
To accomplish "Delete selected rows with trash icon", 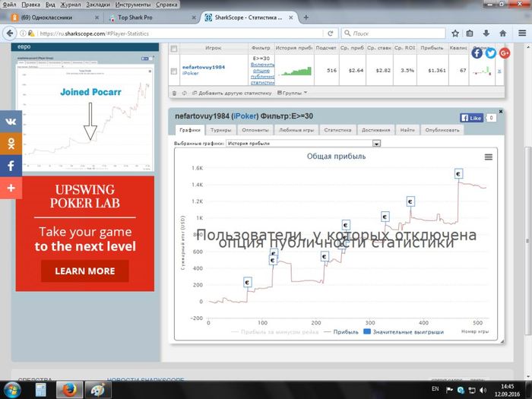I will click(174, 93).
